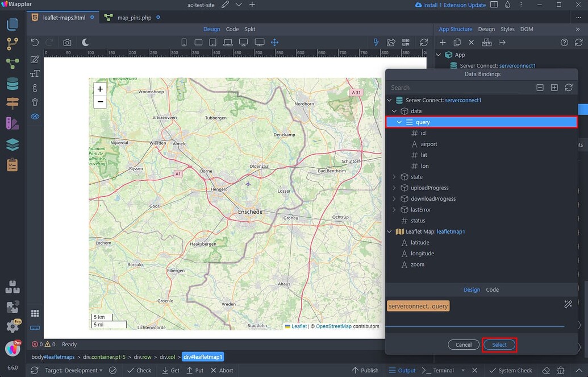
Task: Select the mobile phone preview icon
Action: [184, 42]
